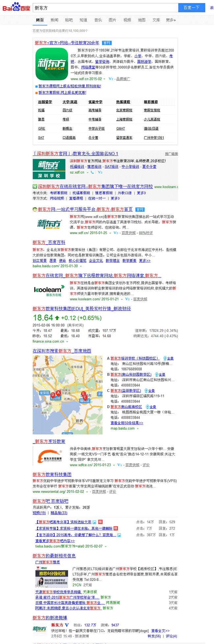
Task: Open 百度快照 for www.xdf.cn/ result
Action: click(128, 233)
